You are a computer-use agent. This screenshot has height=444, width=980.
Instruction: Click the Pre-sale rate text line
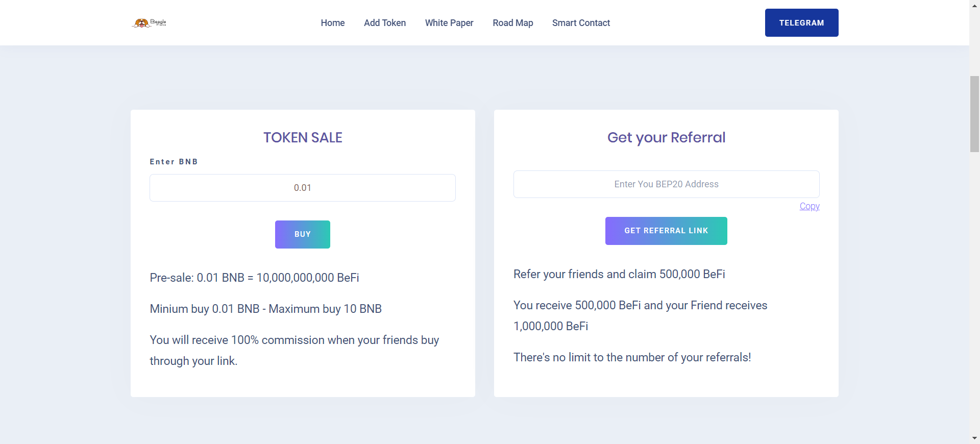(x=254, y=278)
